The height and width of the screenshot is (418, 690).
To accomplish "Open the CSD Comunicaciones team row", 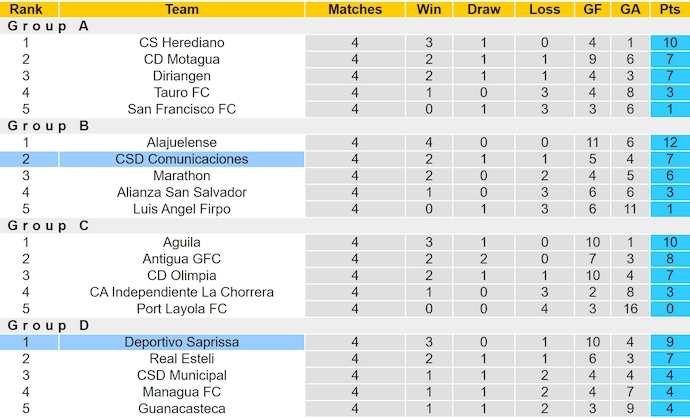I will (x=182, y=159).
